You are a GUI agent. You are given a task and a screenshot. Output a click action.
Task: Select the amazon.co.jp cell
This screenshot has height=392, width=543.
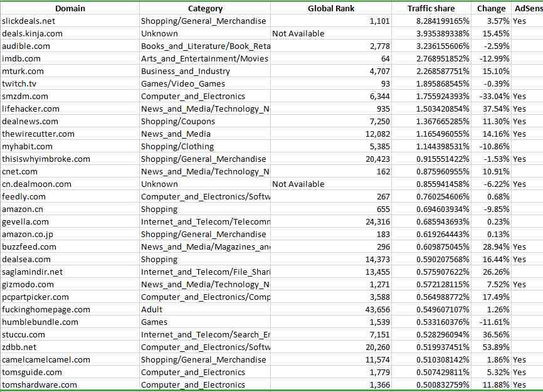tap(70, 234)
